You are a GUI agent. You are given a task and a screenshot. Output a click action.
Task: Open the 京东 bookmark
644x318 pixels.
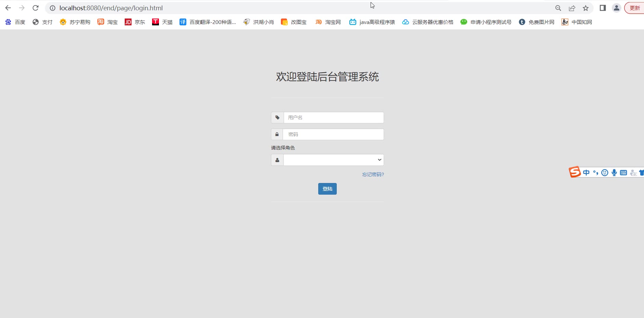135,22
